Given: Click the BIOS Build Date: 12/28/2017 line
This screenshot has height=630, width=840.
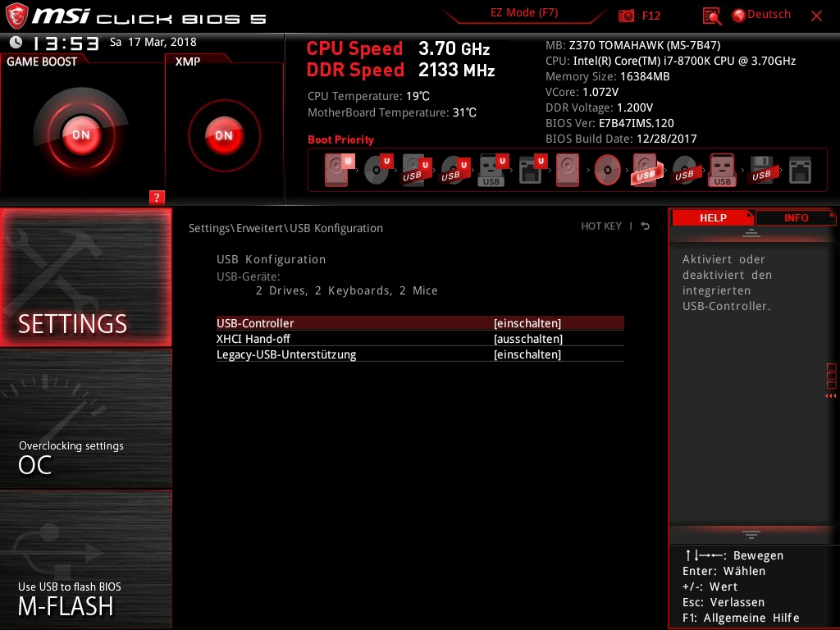Looking at the screenshot, I should (621, 138).
